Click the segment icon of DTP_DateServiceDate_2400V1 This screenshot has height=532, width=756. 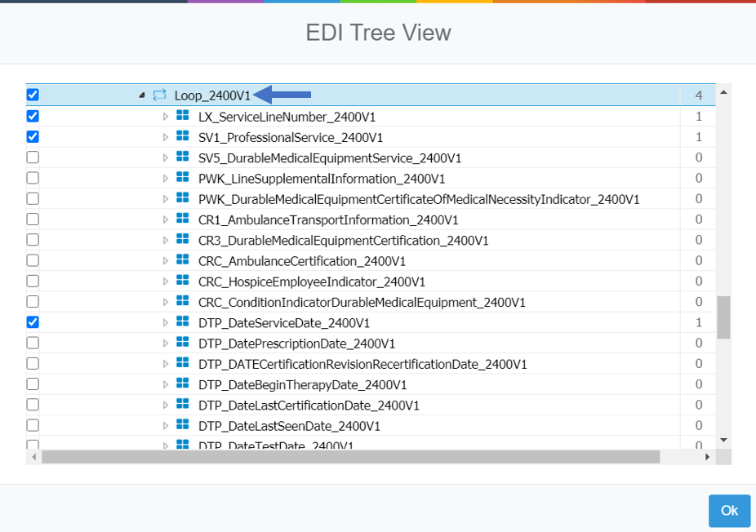[183, 322]
